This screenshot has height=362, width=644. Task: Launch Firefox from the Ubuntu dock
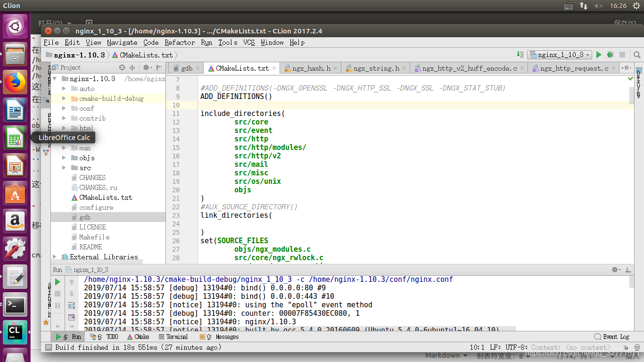tap(15, 82)
